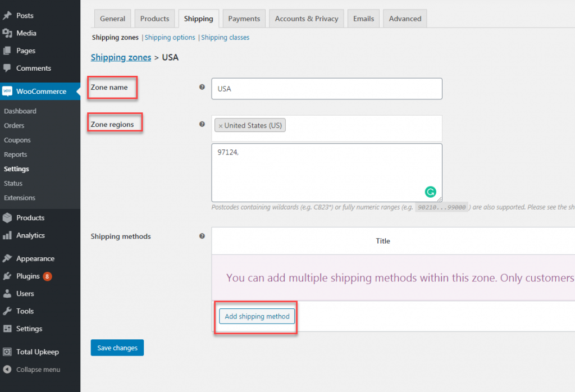Click the help icon beside Zone regions

[202, 124]
